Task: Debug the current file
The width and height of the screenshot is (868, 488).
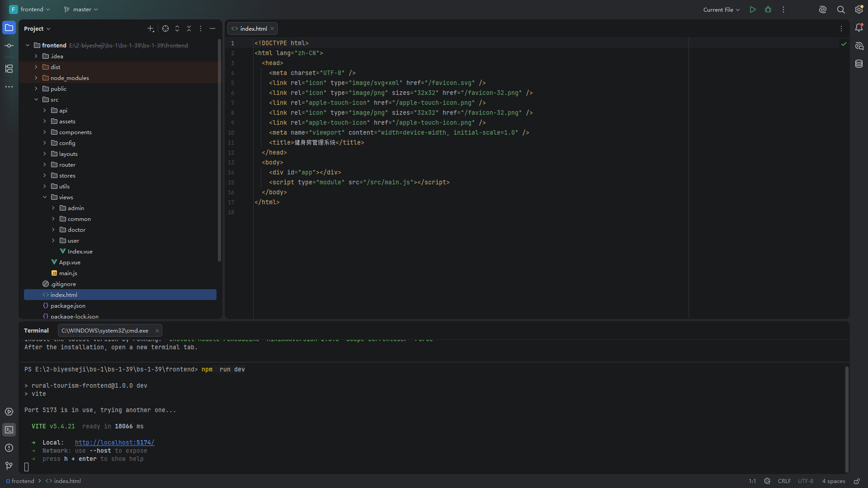Action: pyautogui.click(x=768, y=9)
